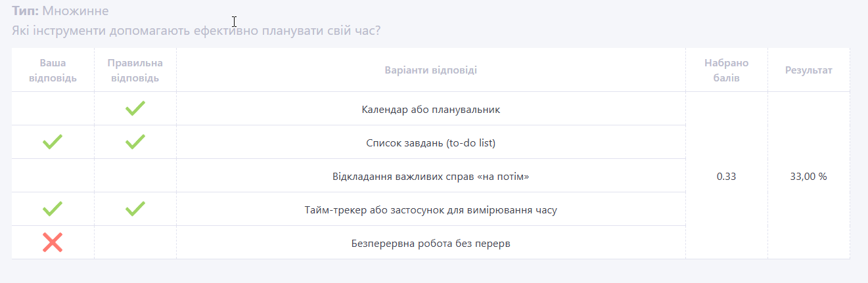Image resolution: width=868 pixels, height=283 pixels.
Task: Click the 'Результат' column header
Action: coord(808,70)
